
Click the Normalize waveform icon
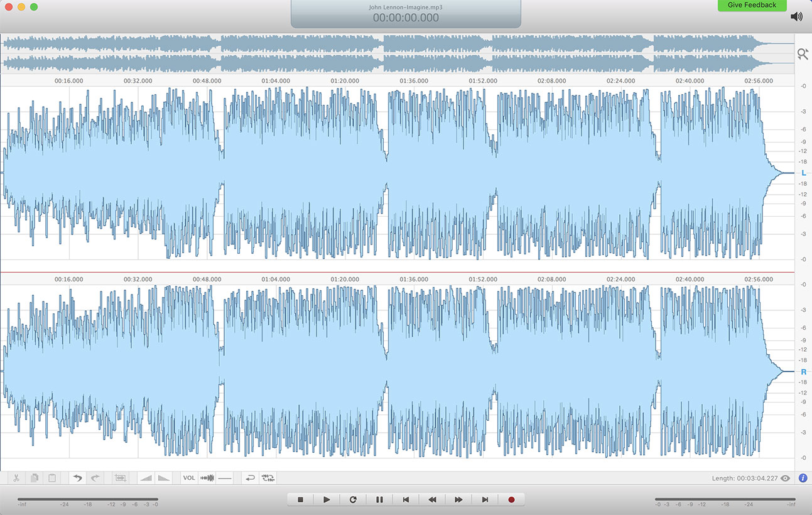coord(207,478)
